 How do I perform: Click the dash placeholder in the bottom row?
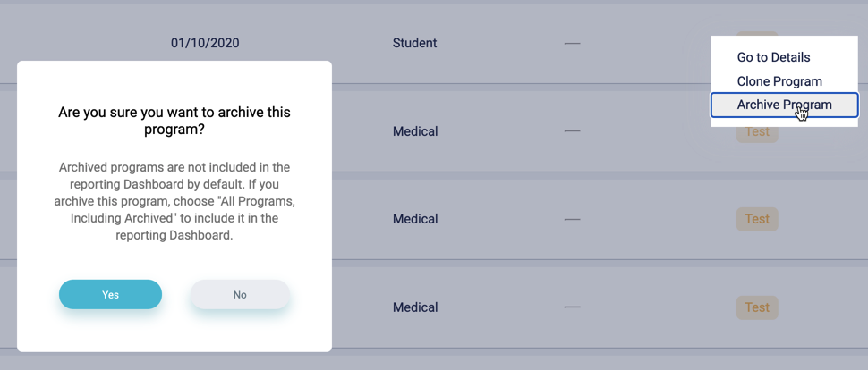coord(573,307)
